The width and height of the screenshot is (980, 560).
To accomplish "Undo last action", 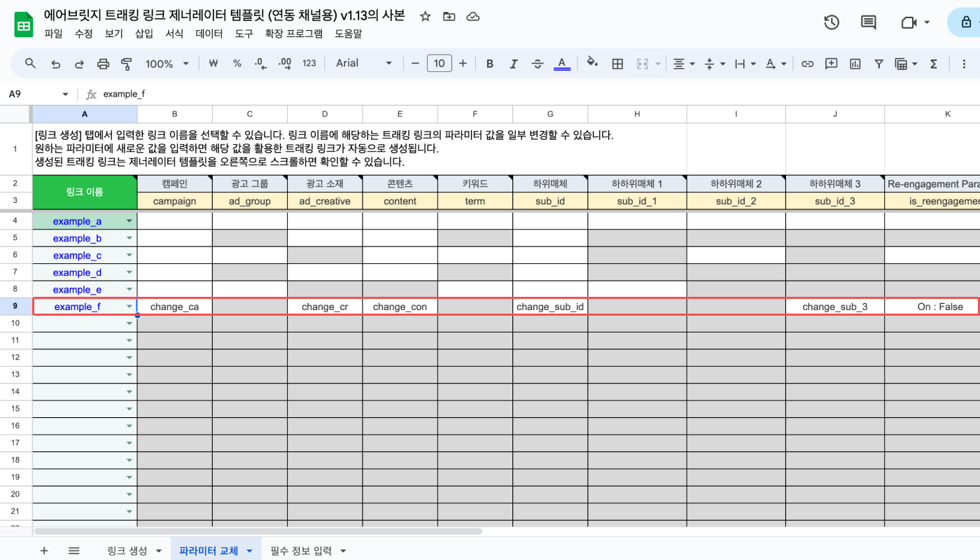I will (x=55, y=64).
